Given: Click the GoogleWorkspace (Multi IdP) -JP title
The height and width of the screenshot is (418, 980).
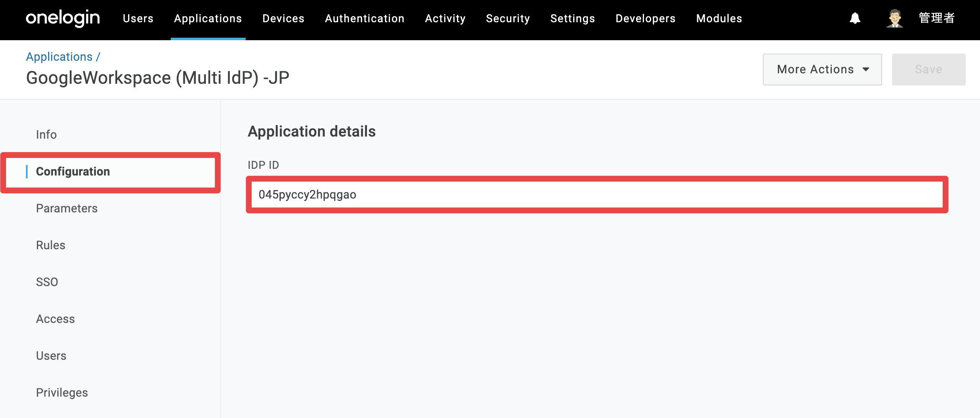Looking at the screenshot, I should pyautogui.click(x=158, y=78).
